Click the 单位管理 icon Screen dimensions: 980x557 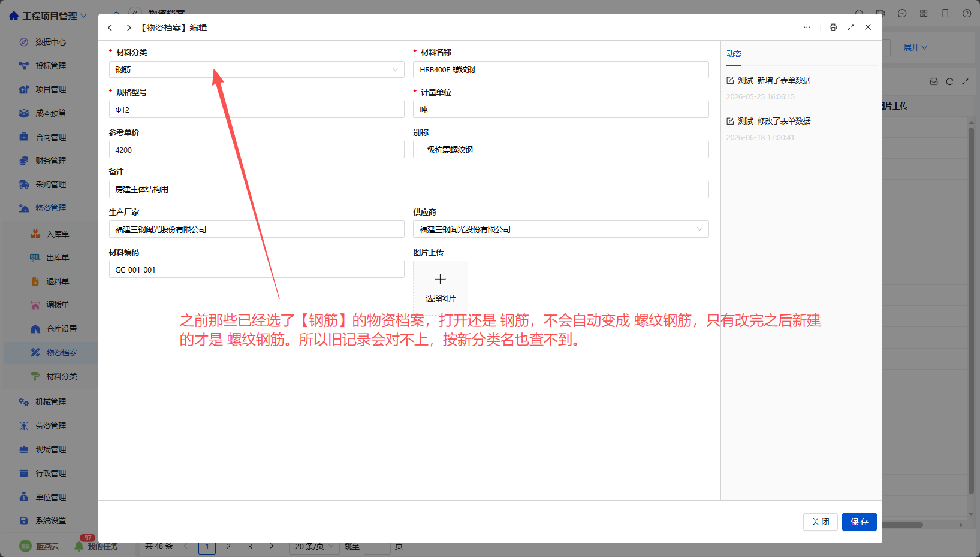tap(24, 497)
